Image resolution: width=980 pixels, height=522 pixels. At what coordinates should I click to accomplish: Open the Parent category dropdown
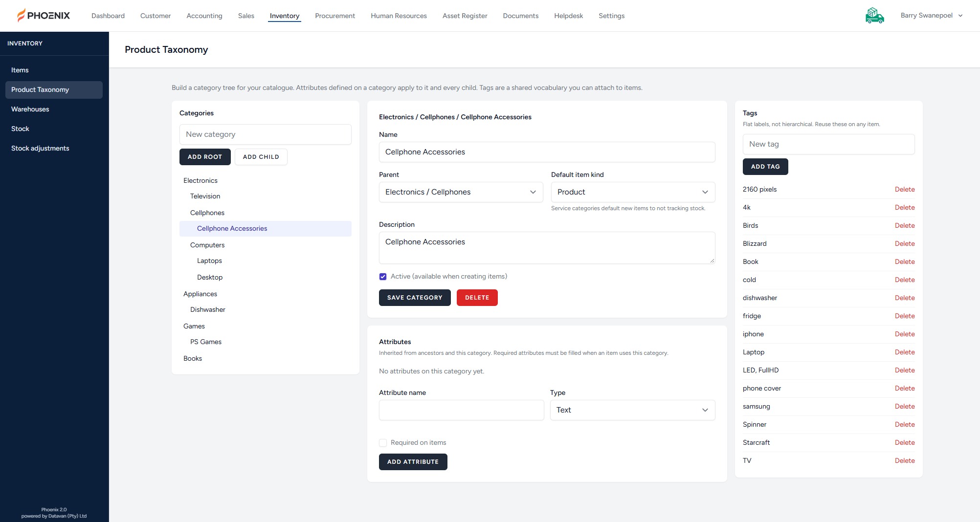click(461, 192)
